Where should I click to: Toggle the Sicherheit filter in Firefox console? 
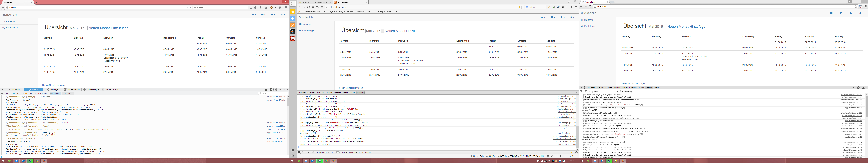tap(43, 93)
